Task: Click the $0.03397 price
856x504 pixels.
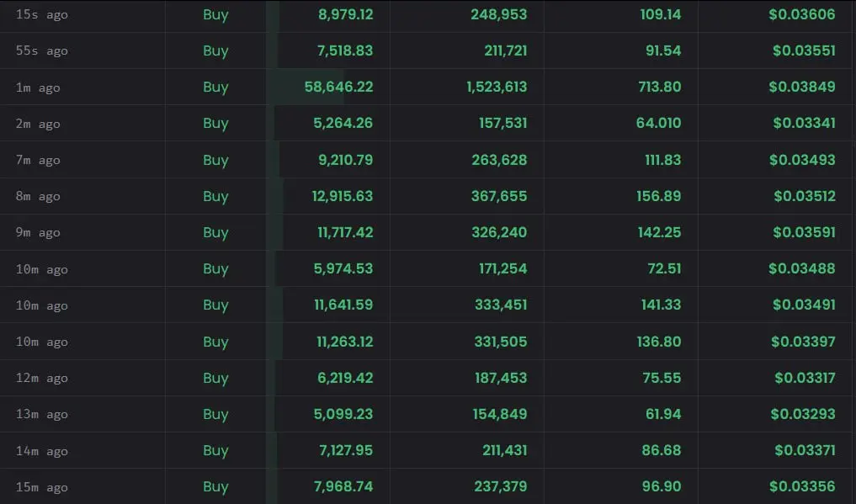Action: point(803,342)
